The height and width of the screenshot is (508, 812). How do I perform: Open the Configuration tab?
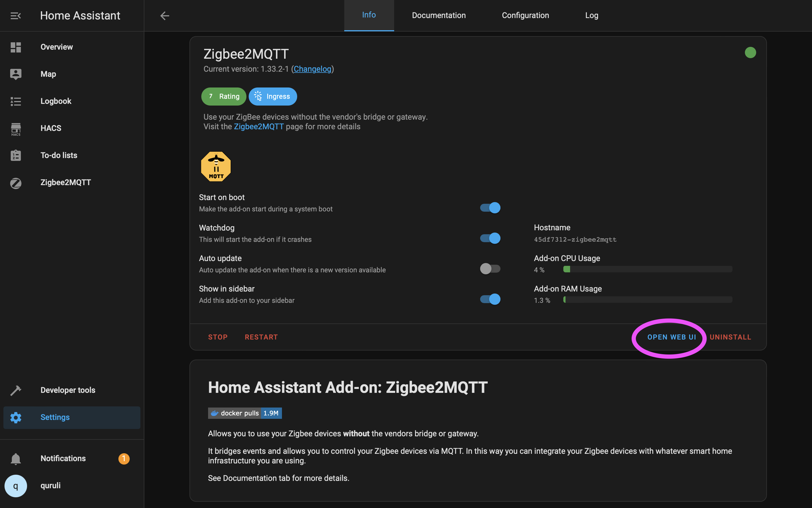click(525, 15)
